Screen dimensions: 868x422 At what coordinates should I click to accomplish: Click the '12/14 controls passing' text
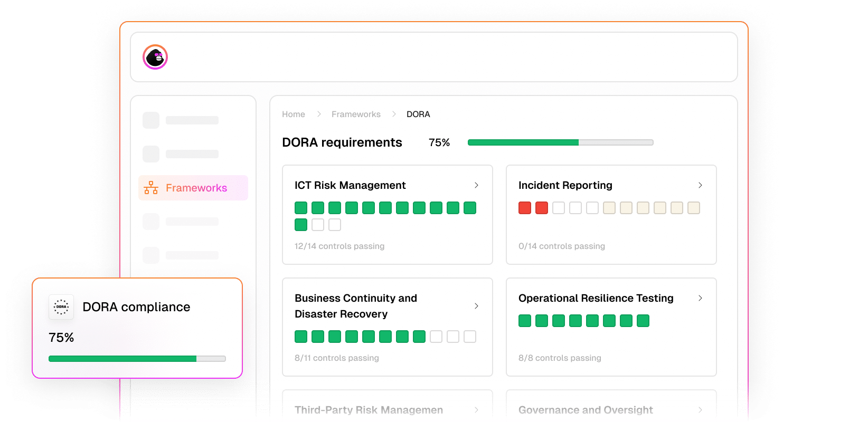[x=339, y=246]
